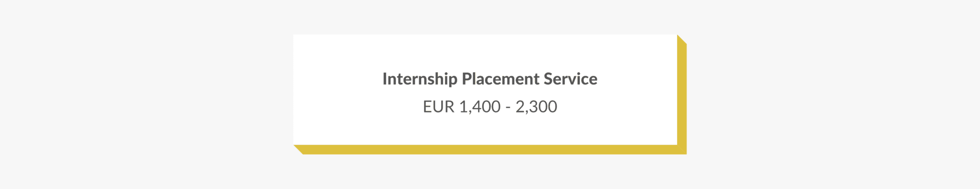Select the EUR 1,400 - 2,300 price text
Image resolution: width=980 pixels, height=189 pixels.
[x=490, y=106]
